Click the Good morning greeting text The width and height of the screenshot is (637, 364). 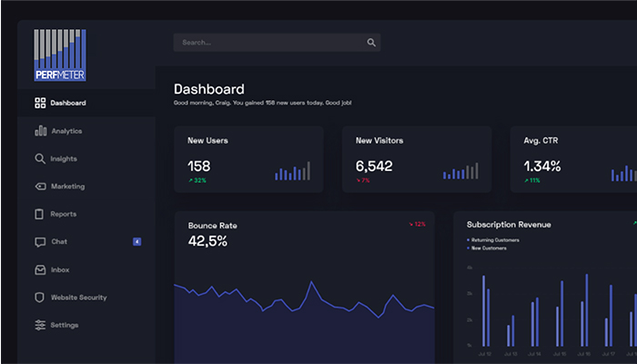[263, 103]
